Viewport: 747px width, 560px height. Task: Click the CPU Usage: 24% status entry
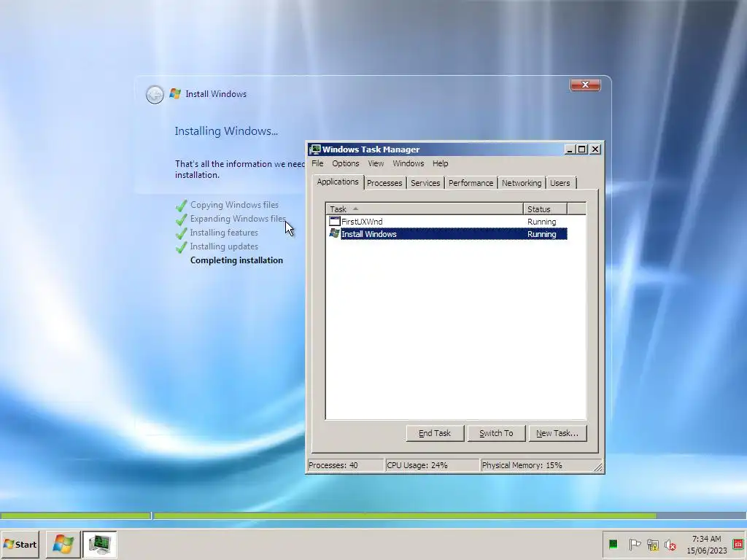pyautogui.click(x=432, y=465)
